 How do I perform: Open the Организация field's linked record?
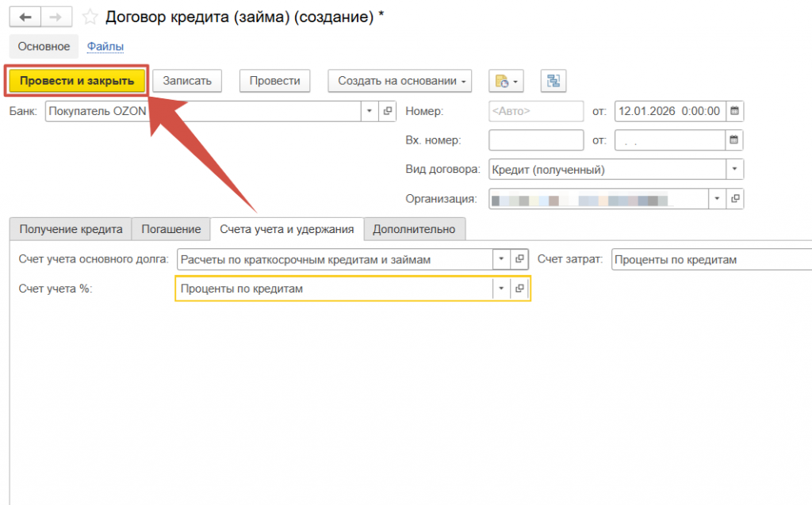click(735, 198)
